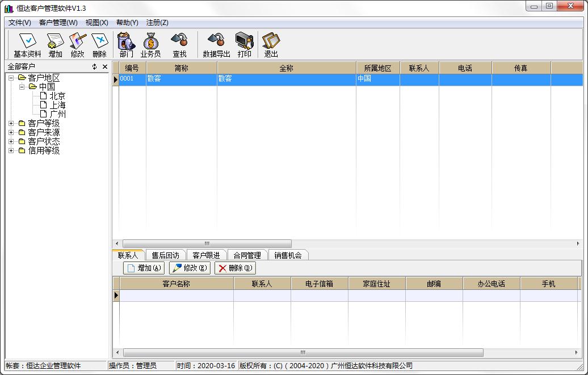Click the 删除(D) button in contacts panel

pyautogui.click(x=235, y=268)
